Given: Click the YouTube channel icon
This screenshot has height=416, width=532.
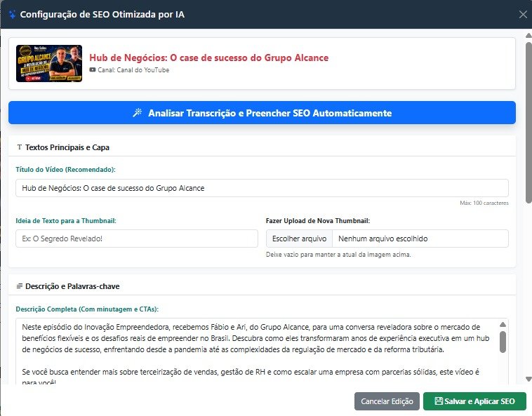Looking at the screenshot, I should [92, 70].
